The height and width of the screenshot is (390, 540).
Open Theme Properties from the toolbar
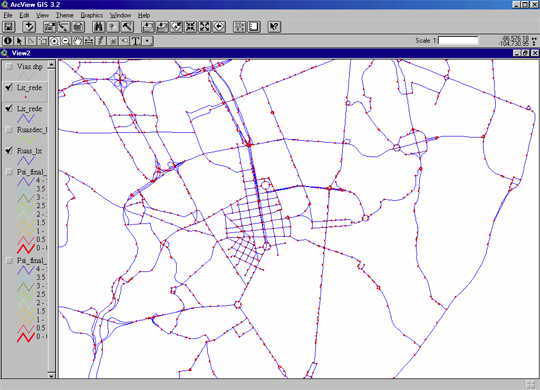tap(49, 27)
